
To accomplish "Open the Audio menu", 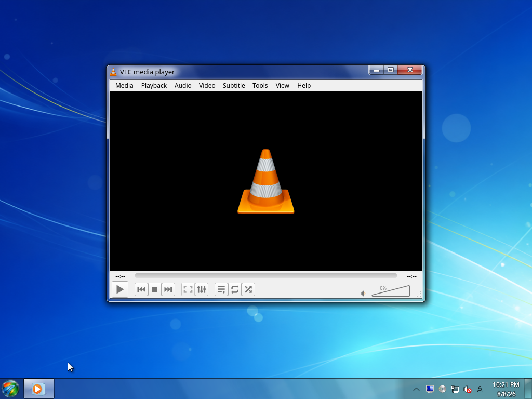I will pyautogui.click(x=183, y=86).
